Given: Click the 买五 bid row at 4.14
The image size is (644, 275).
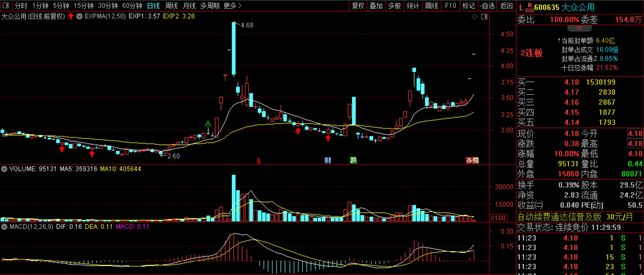Looking at the screenshot, I should tap(580, 123).
